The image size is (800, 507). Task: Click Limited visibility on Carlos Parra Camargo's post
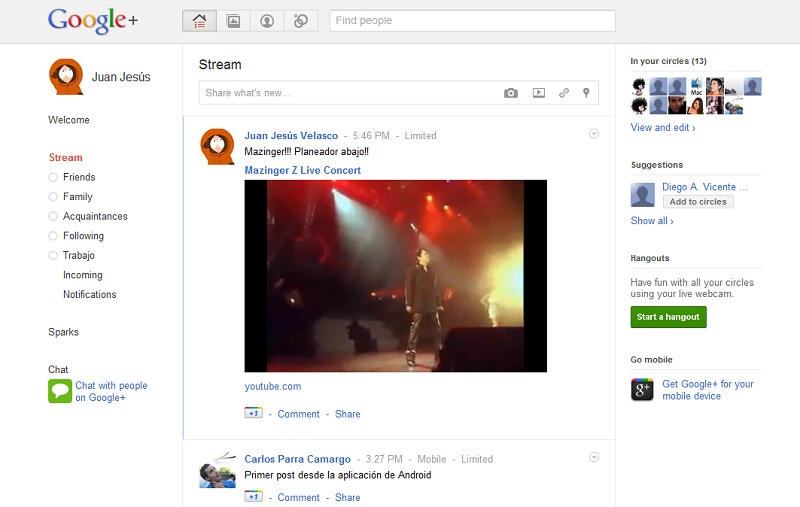[x=477, y=459]
